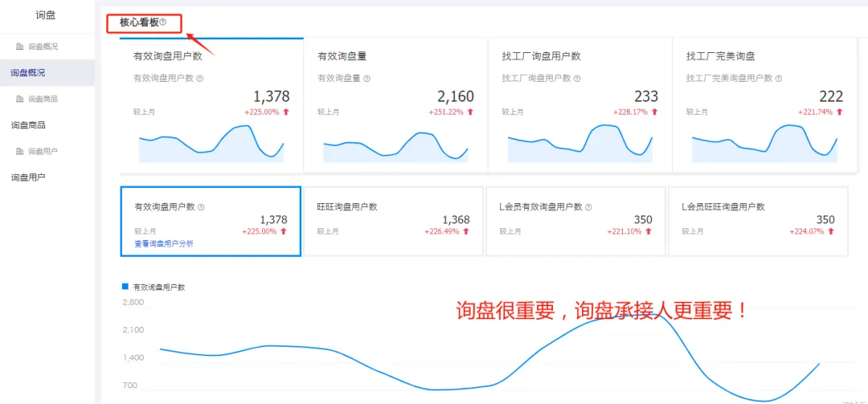Click red up arrow next to +228.17%

pos(654,112)
